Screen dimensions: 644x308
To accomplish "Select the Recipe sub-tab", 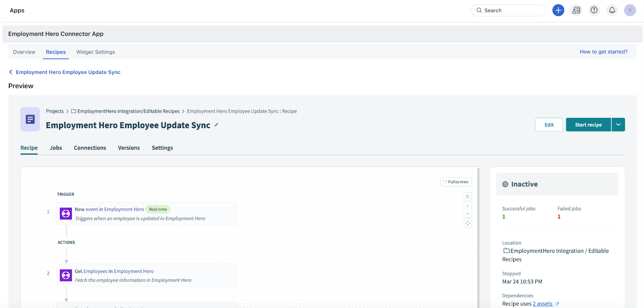I will coord(29,148).
